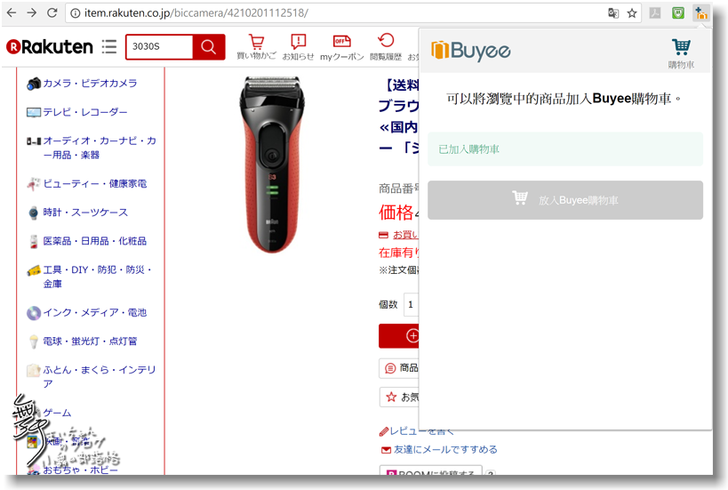
Task: Open the myクーポン coupon icon
Action: 342,47
